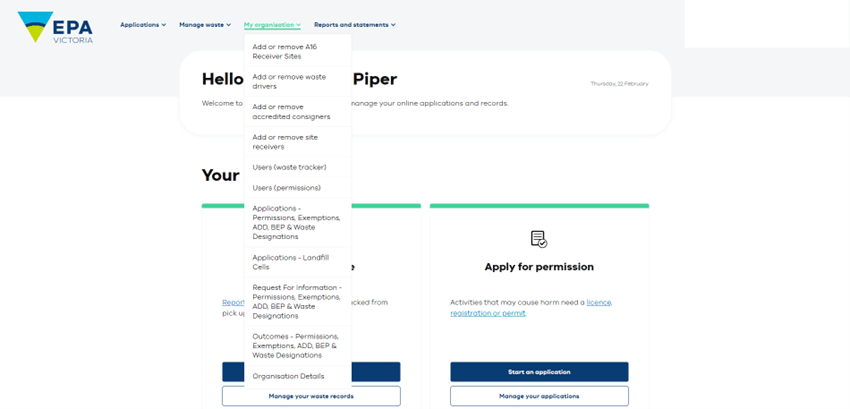Collapse the My organisation dropdown
850x409 pixels.
pos(272,25)
